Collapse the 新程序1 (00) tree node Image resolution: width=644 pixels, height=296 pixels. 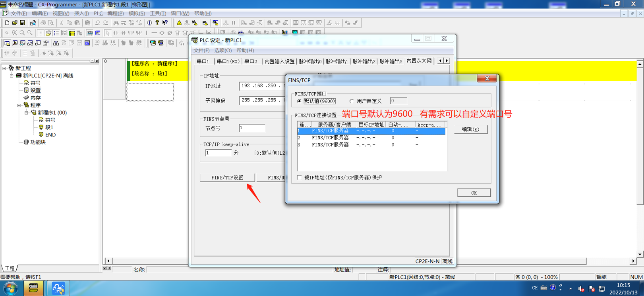pyautogui.click(x=27, y=113)
